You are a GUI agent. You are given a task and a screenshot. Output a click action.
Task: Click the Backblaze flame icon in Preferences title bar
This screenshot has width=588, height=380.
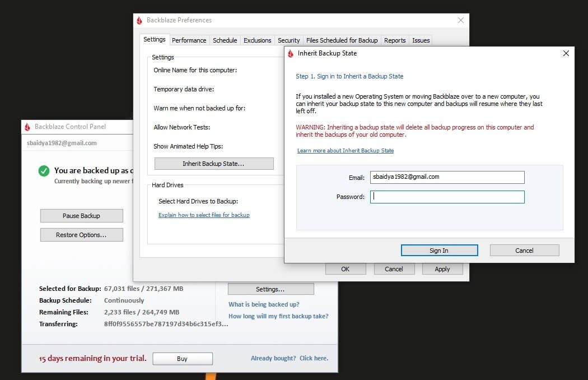coord(139,20)
